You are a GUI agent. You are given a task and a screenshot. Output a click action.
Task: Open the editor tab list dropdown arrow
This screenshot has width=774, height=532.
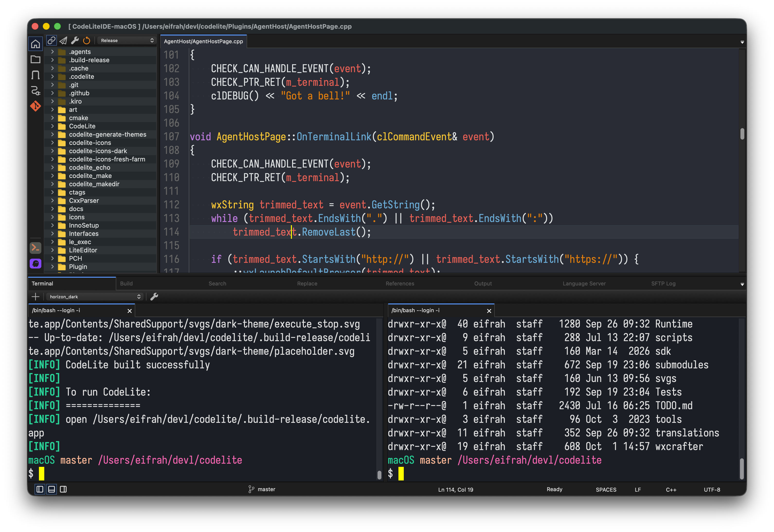click(x=742, y=42)
